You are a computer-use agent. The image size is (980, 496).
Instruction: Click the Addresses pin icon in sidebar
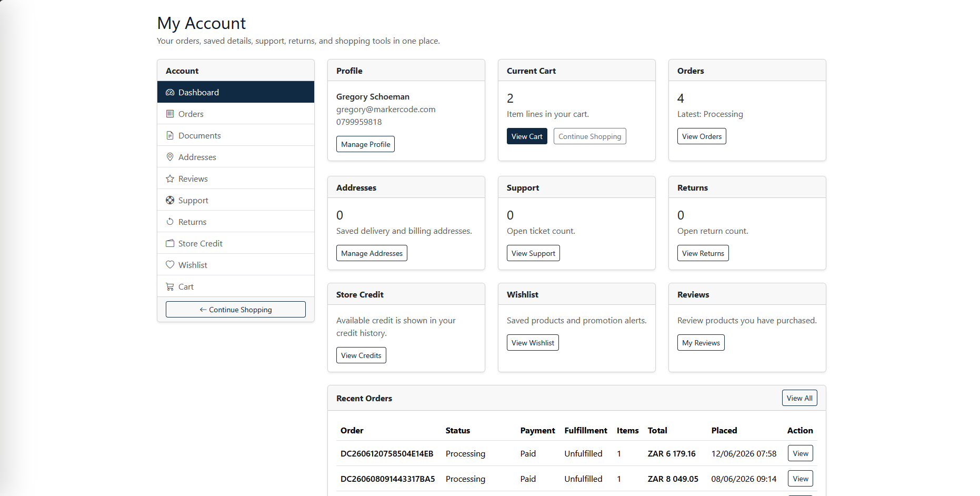(x=170, y=157)
